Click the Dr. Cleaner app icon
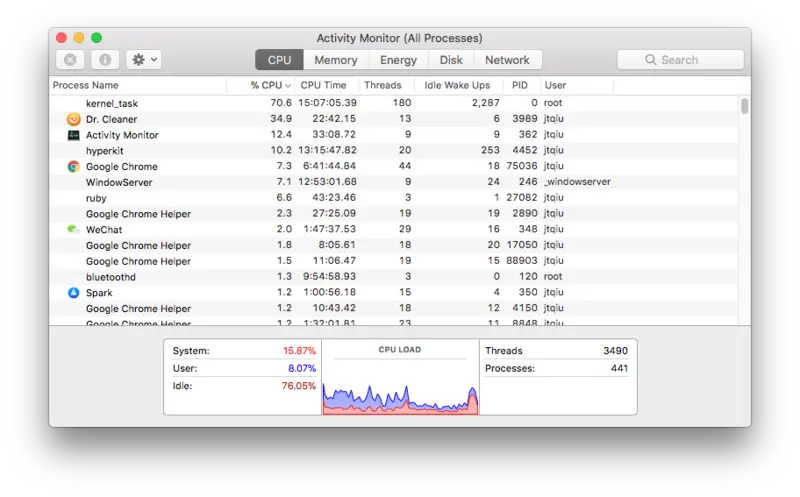This screenshot has height=497, width=800. coord(73,119)
